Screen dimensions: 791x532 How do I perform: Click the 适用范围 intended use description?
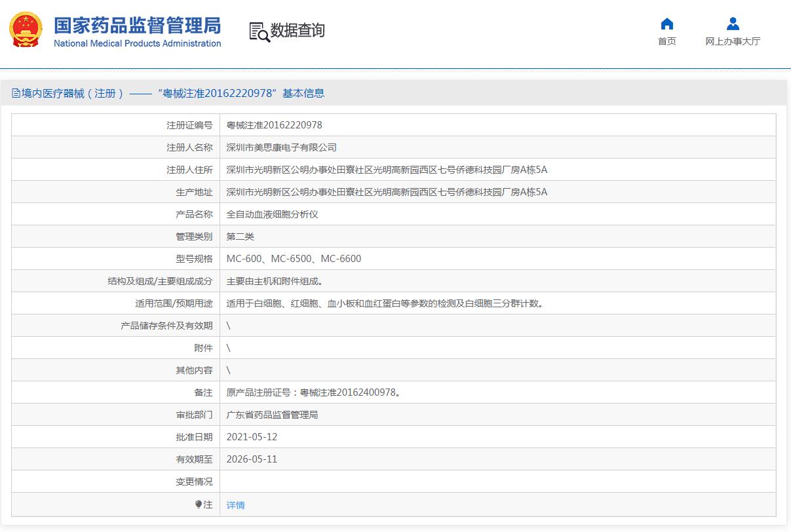[385, 303]
